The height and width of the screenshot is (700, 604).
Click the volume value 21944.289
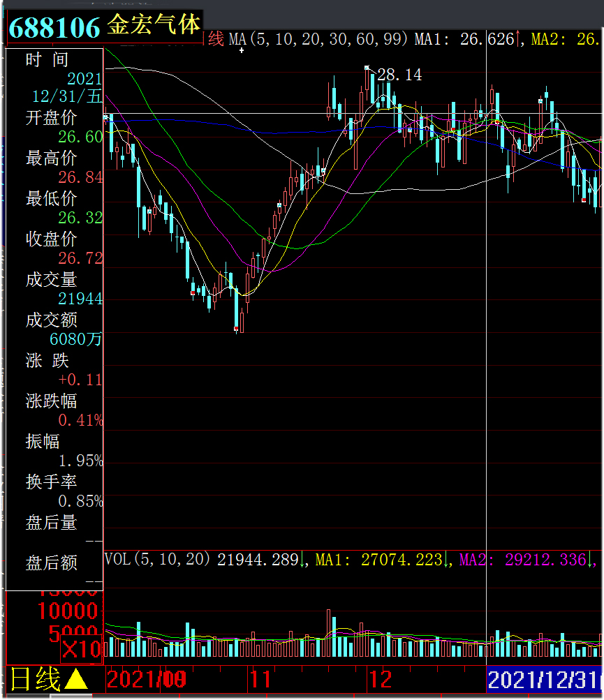pos(258,560)
